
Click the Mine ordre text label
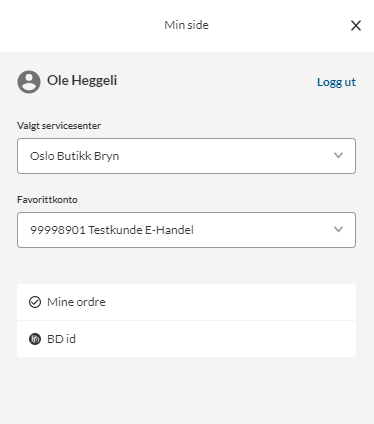pyautogui.click(x=76, y=302)
